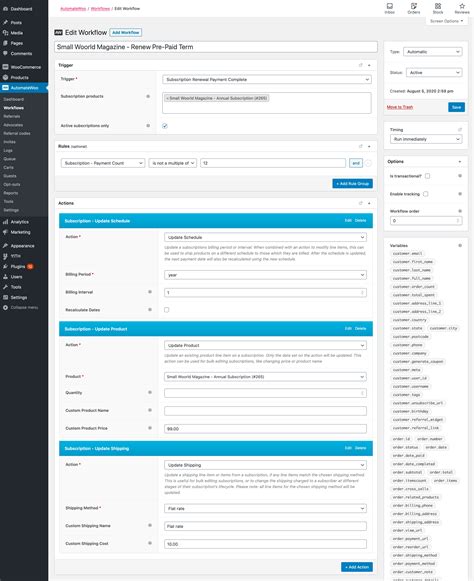Show help tooltip for Billing Interval
474x581 pixels.
click(150, 292)
